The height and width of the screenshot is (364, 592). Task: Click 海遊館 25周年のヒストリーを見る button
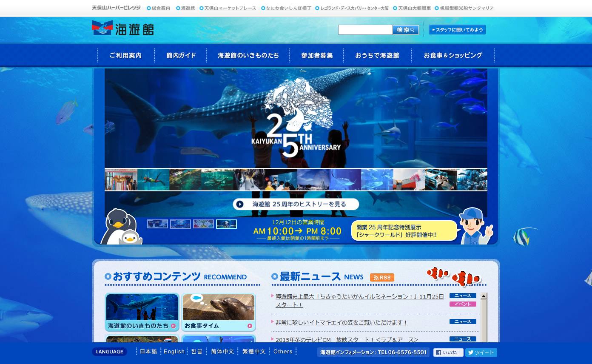point(296,204)
